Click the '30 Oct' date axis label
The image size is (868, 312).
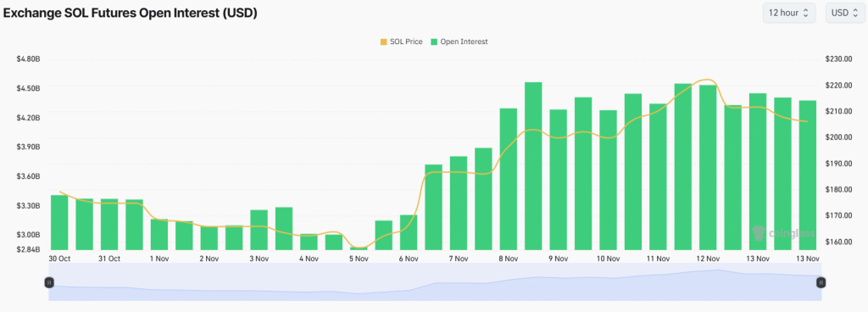pyautogui.click(x=59, y=259)
